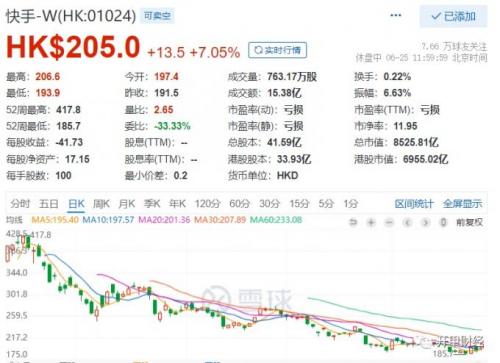Click the refresh icon in 实时行情 button

[x=258, y=50]
